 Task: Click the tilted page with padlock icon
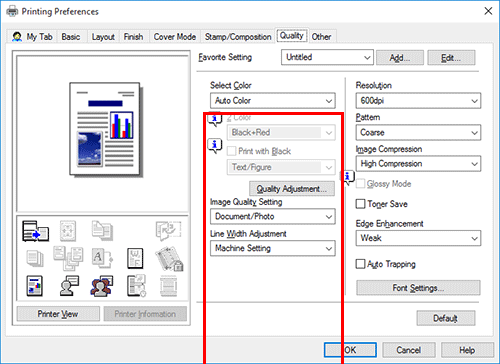click(169, 258)
